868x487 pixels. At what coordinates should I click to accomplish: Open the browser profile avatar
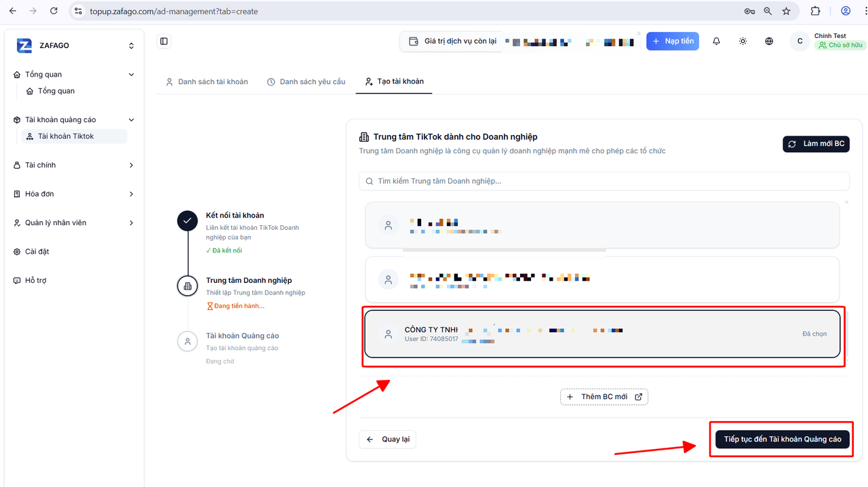[x=846, y=11]
